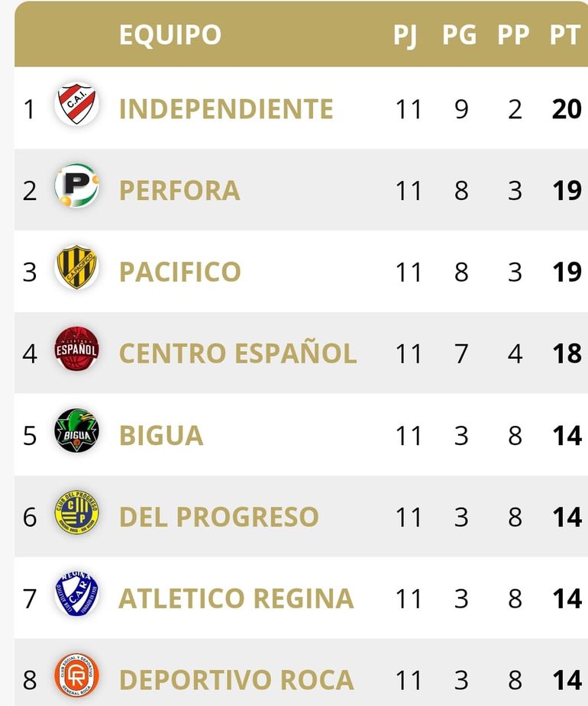Open the DEL PROGRESO team link
This screenshot has width=588, height=706.
218,517
